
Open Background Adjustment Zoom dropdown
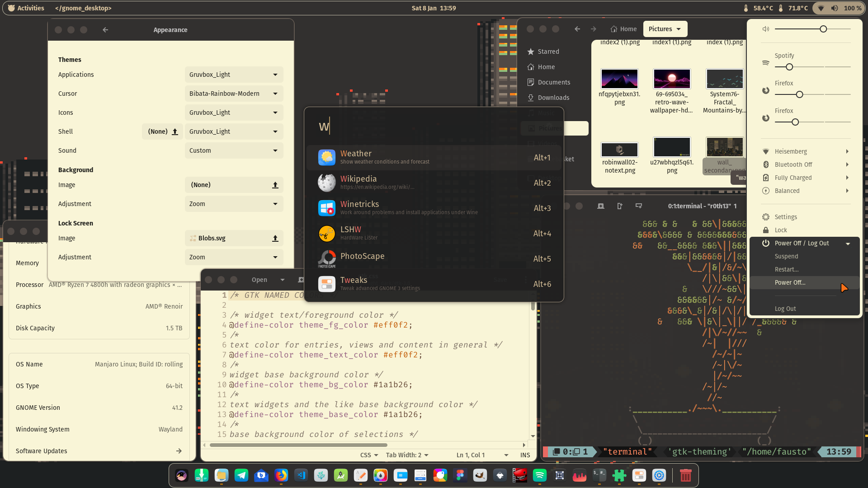pyautogui.click(x=234, y=204)
